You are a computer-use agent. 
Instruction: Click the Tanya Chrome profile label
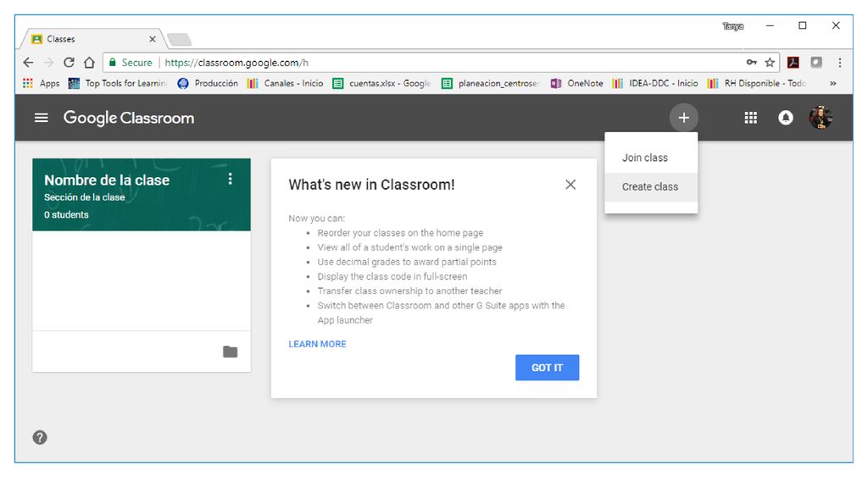(x=733, y=26)
